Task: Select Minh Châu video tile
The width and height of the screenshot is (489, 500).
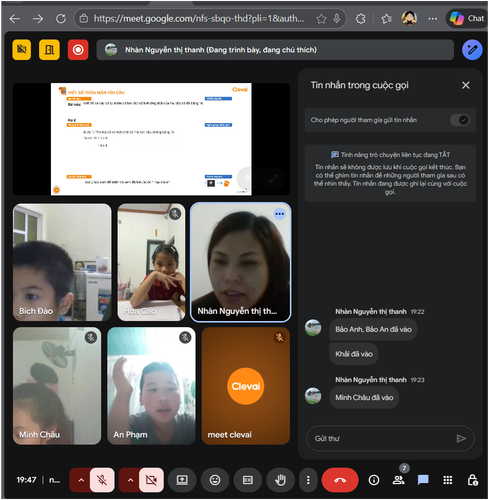Action: tap(57, 386)
